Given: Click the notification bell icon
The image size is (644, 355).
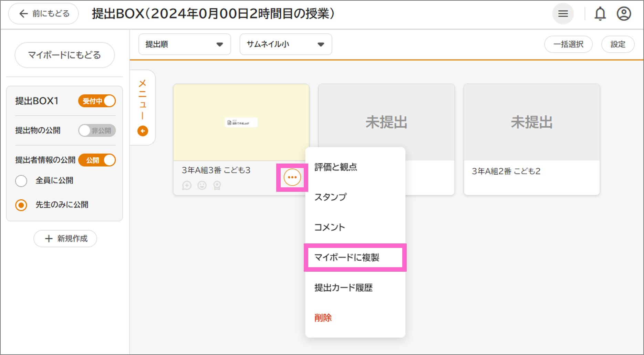Looking at the screenshot, I should click(x=600, y=14).
